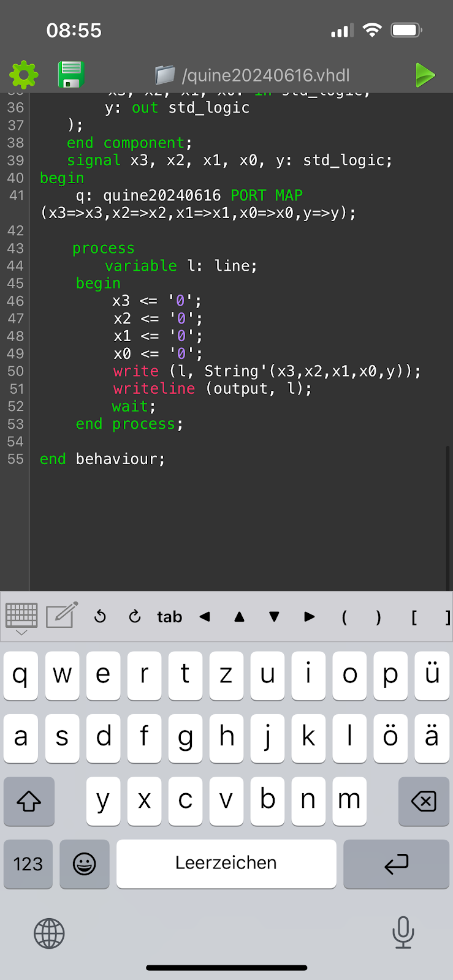The width and height of the screenshot is (453, 980).
Task: Hide the keyboard using keyboard icon
Action: tap(21, 617)
